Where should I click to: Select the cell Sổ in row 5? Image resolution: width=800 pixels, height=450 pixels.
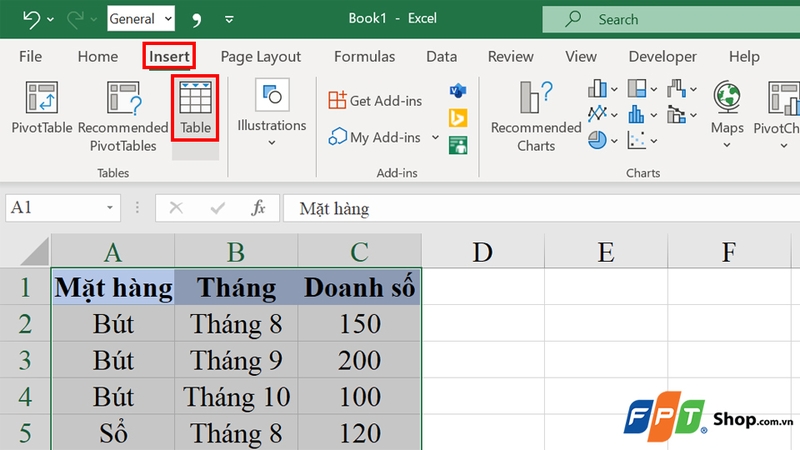click(113, 433)
